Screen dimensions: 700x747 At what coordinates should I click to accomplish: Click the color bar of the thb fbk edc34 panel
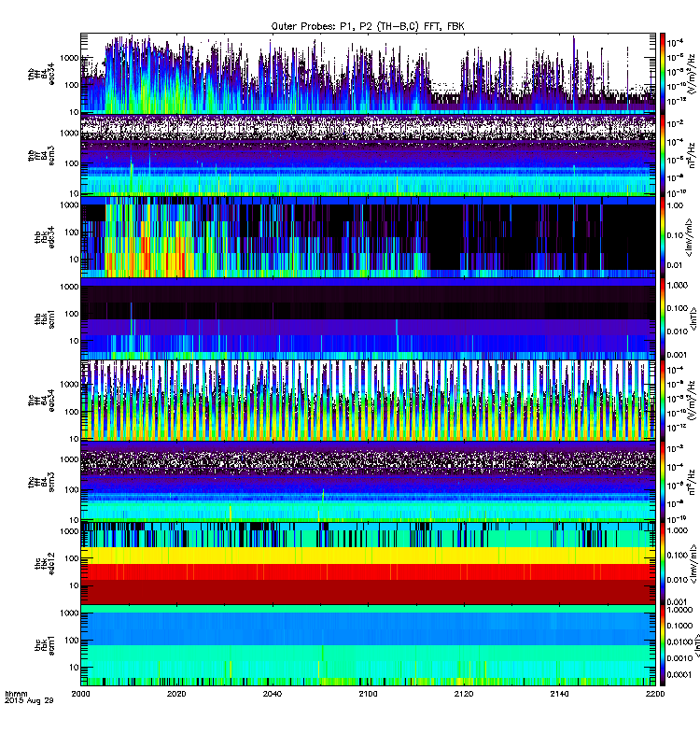tap(663, 237)
